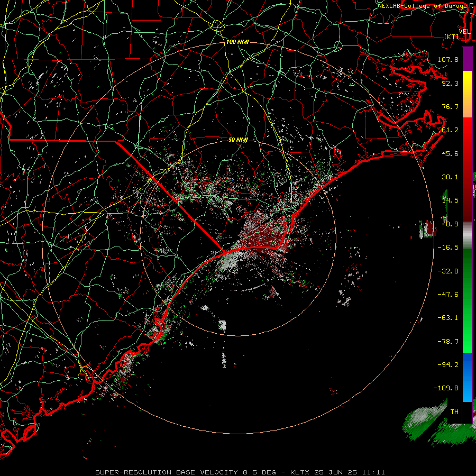Click the 76.7 velocity scale value
Viewport: 476px width, 476px height.
pyautogui.click(x=450, y=106)
